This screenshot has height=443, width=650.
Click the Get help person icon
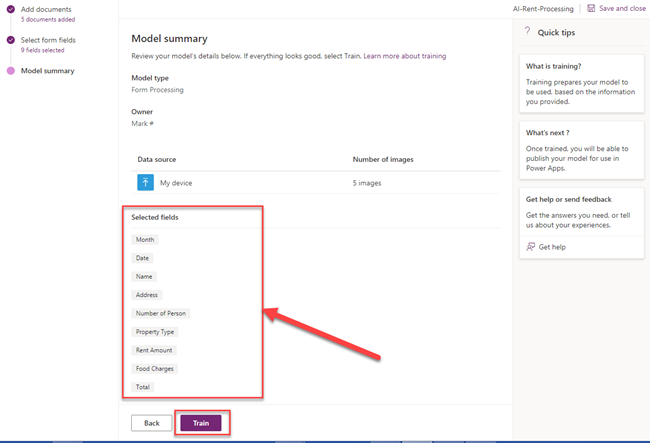530,247
